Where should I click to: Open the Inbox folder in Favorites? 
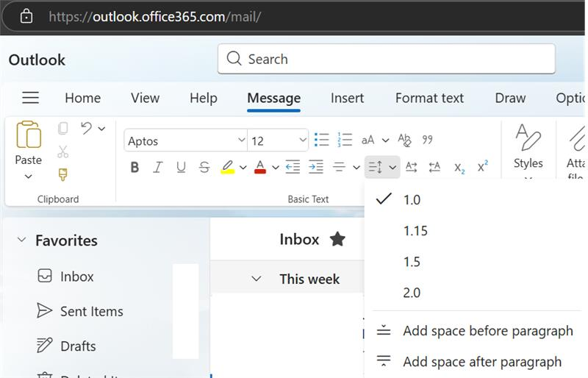(65, 277)
